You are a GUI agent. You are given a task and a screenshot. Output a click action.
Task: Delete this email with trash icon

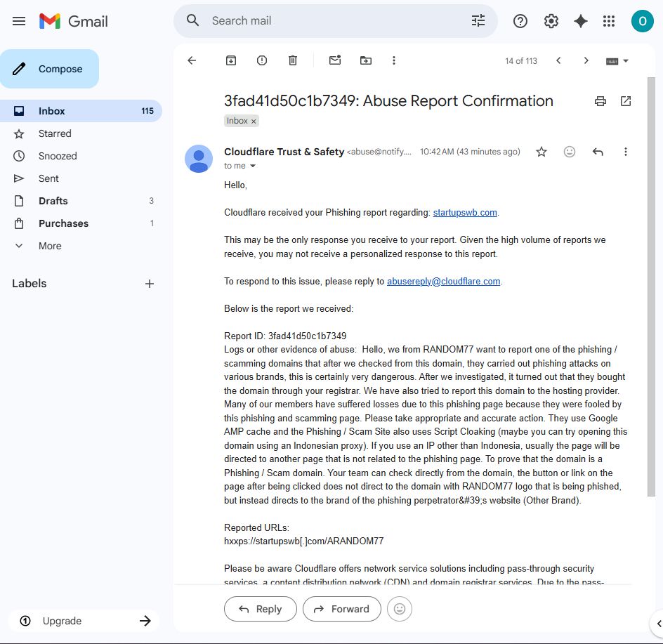point(293,60)
